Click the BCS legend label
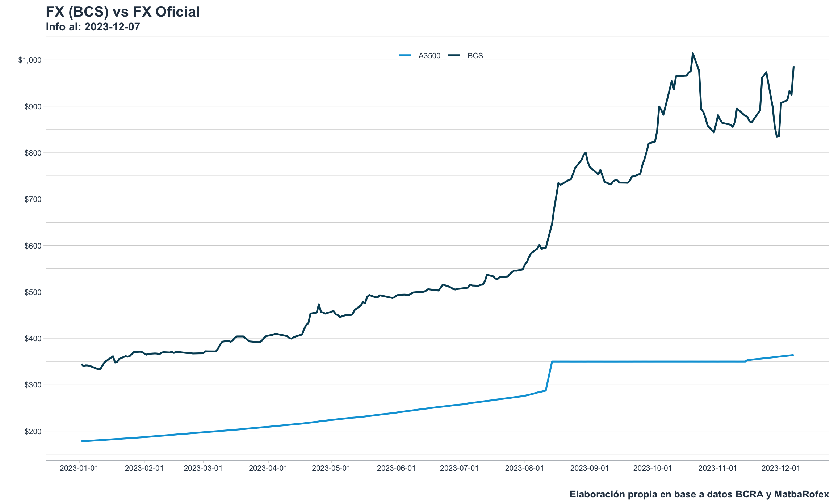The width and height of the screenshot is (834, 504). point(475,56)
